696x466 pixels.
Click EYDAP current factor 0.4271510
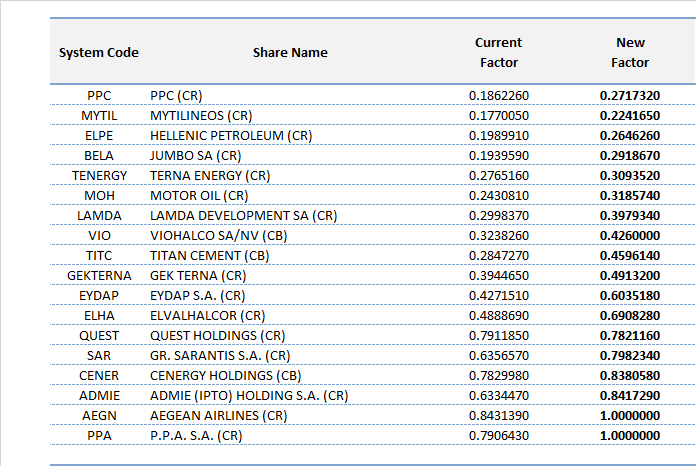[498, 296]
